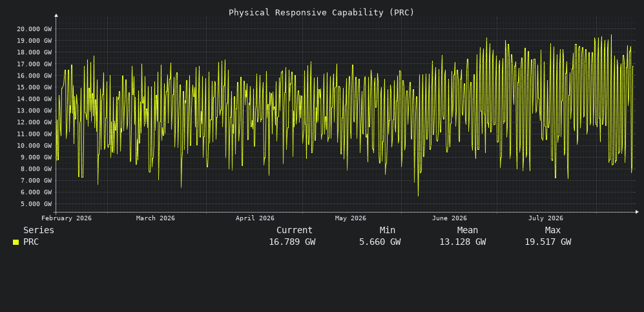Click the 17.000 GW y-axis label
Viewport: 644px width, 312px height.
point(34,64)
